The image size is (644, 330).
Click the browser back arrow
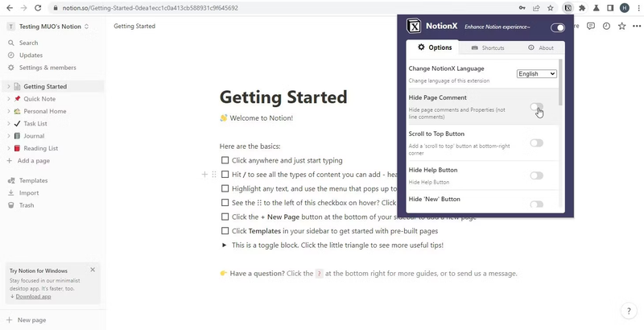click(x=10, y=8)
